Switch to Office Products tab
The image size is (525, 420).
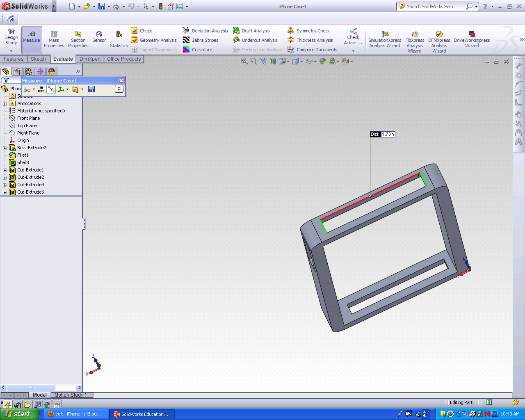[x=124, y=59]
